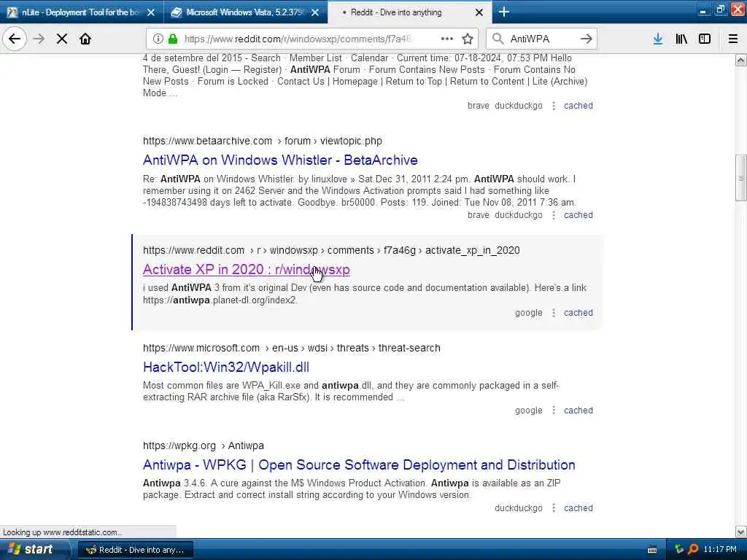Viewport: 747px width, 560px height.
Task: Go back to the previous page
Action: click(15, 39)
